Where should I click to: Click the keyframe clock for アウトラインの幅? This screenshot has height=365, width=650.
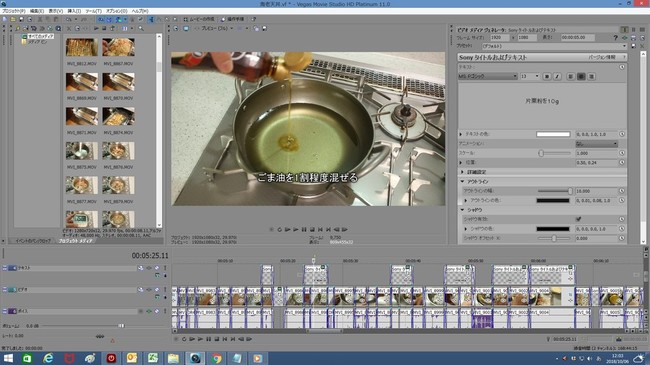tap(622, 191)
